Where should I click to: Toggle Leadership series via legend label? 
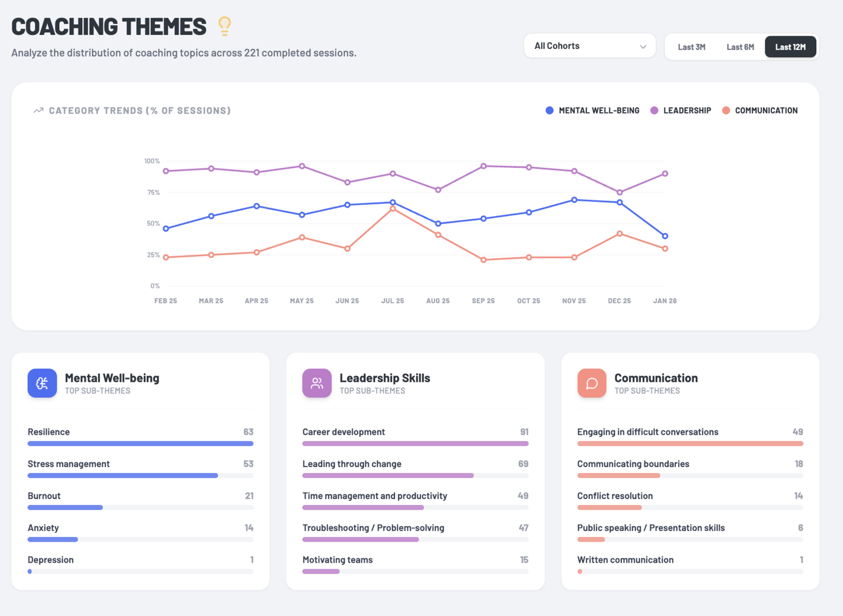687,110
